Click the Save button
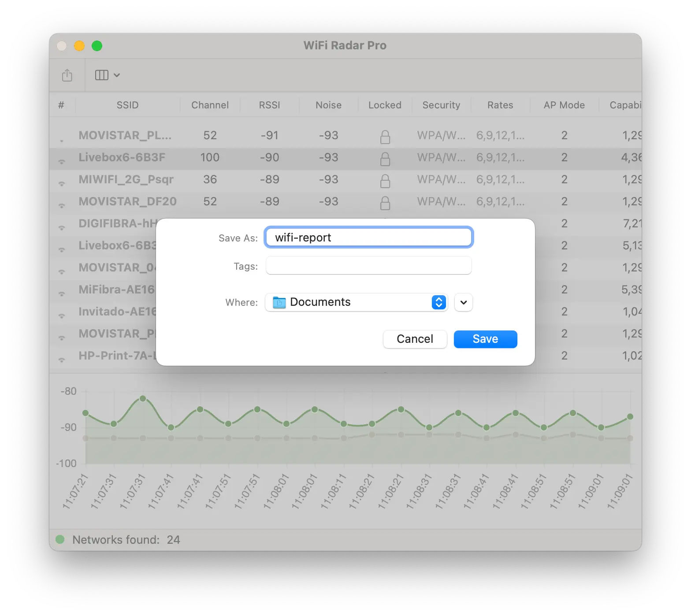This screenshot has height=616, width=691. 486,339
